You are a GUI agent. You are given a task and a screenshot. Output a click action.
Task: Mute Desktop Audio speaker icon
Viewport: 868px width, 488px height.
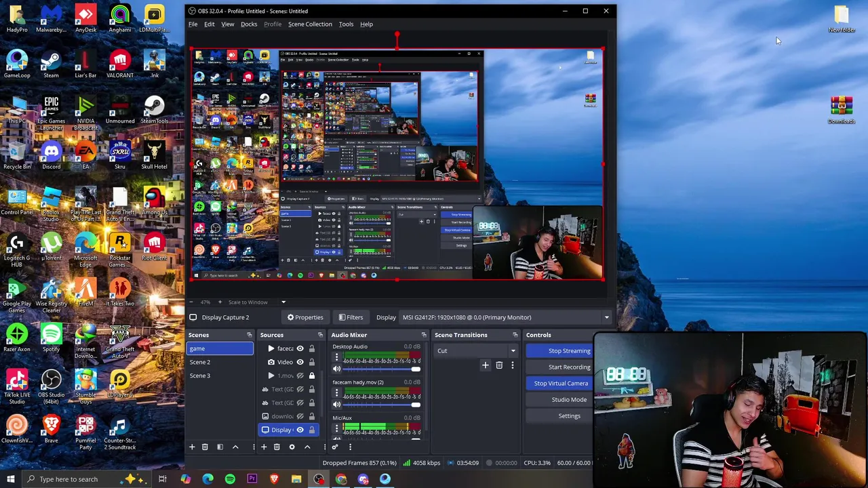(336, 369)
